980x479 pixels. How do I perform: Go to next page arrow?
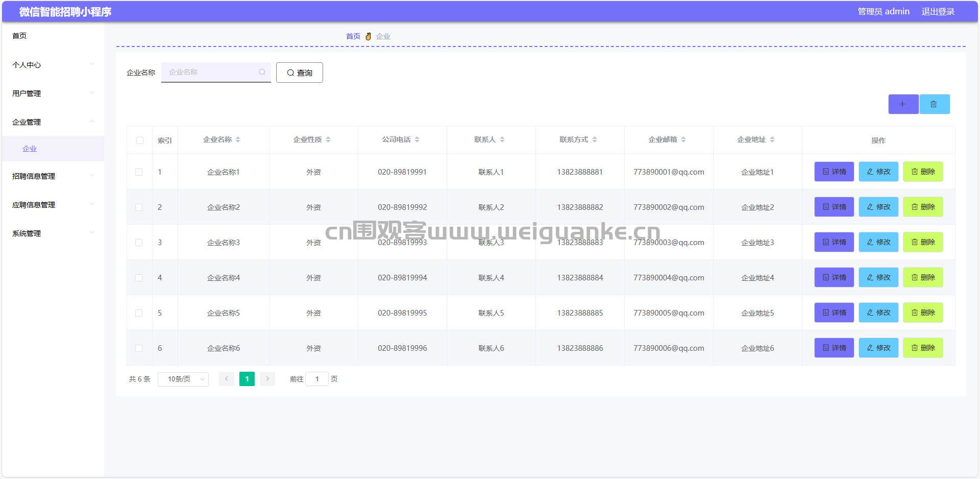(x=267, y=379)
